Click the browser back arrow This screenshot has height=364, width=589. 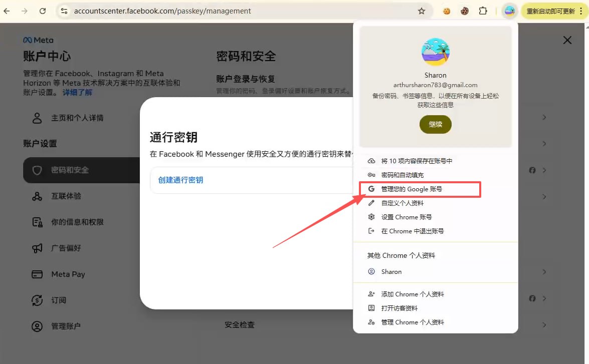pyautogui.click(x=7, y=11)
